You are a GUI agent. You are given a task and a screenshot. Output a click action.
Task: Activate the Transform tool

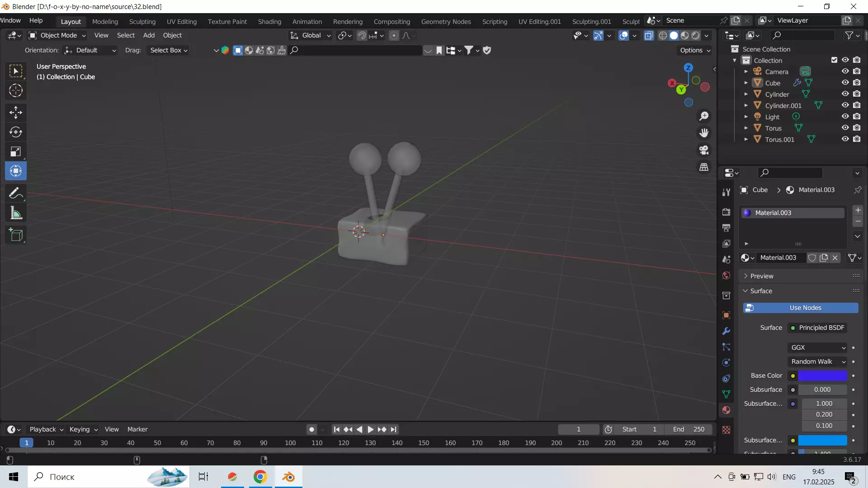(x=16, y=171)
